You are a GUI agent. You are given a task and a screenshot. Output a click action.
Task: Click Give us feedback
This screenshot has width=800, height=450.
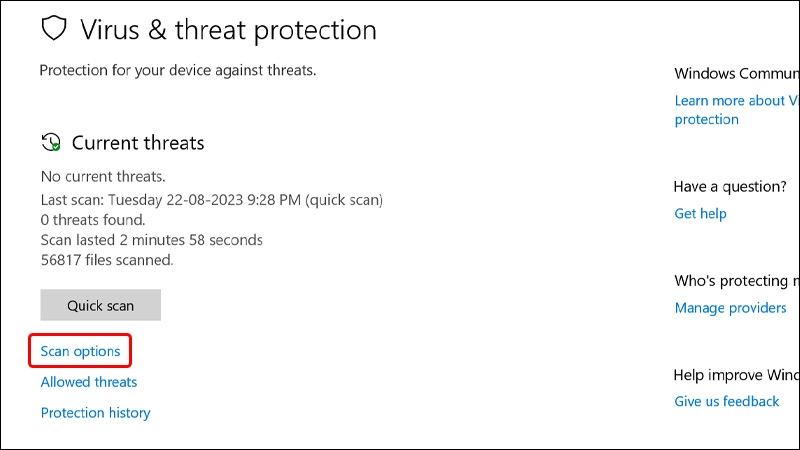[727, 401]
